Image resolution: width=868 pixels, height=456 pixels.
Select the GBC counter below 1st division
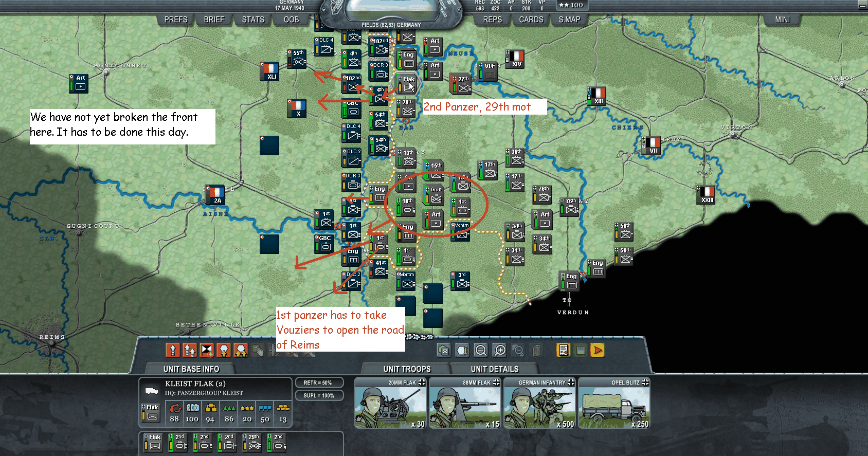coord(324,244)
